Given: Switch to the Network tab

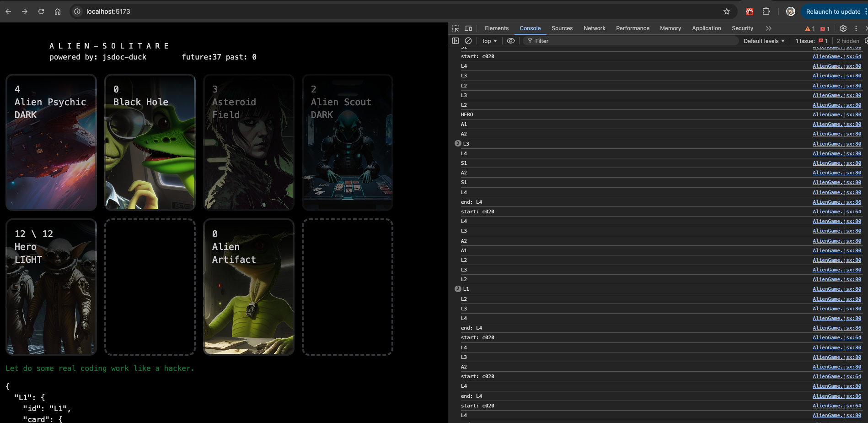Looking at the screenshot, I should (x=594, y=28).
